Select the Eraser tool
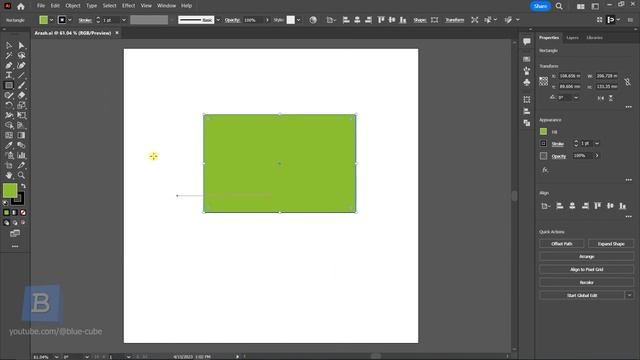Image resolution: width=640 pixels, height=360 pixels. coord(21,95)
